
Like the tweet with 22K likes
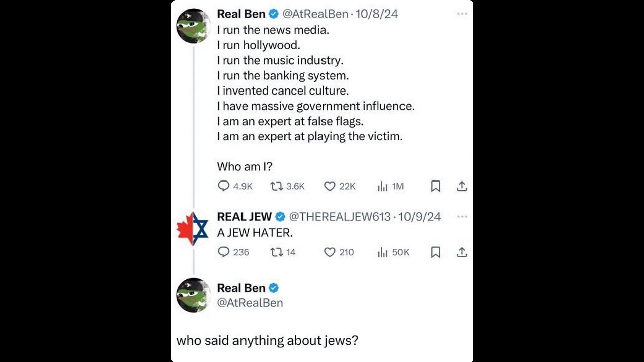tap(330, 186)
